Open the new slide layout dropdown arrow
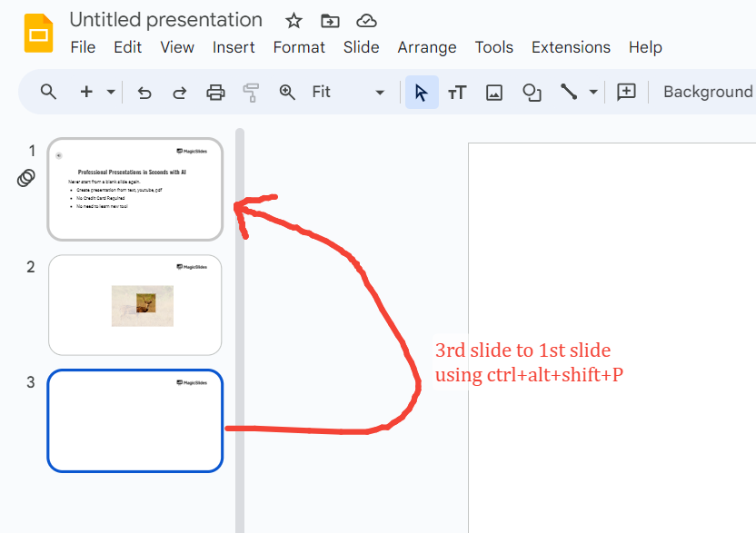Screen dimensions: 756x533 pyautogui.click(x=111, y=92)
